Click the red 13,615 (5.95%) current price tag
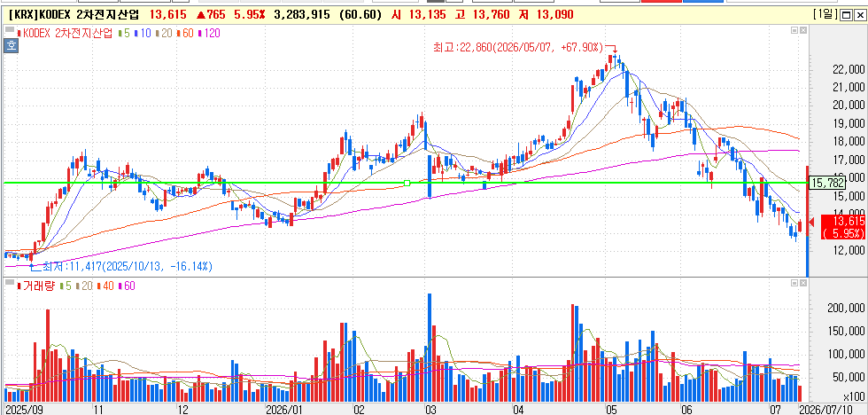Screen dimensions: 868x415 [842, 227]
